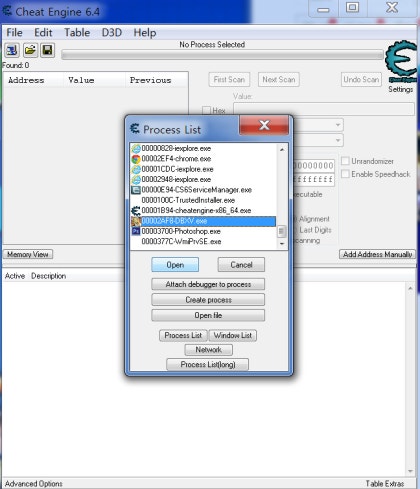Enable the Unrandomizer checkbox
The image size is (420, 489).
345,161
